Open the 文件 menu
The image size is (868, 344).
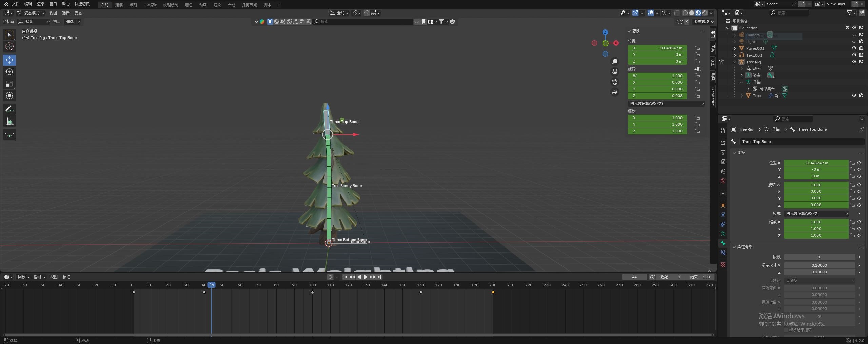[16, 4]
